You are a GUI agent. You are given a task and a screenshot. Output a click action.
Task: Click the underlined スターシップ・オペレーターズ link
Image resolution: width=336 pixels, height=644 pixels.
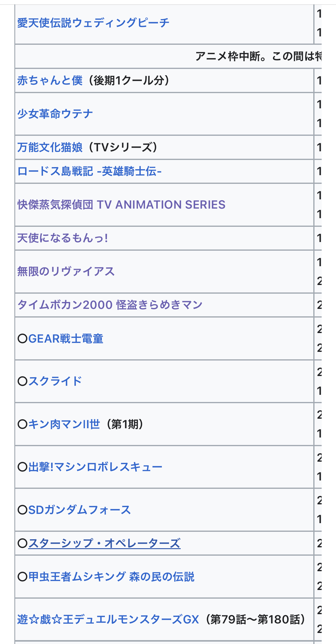tap(104, 543)
